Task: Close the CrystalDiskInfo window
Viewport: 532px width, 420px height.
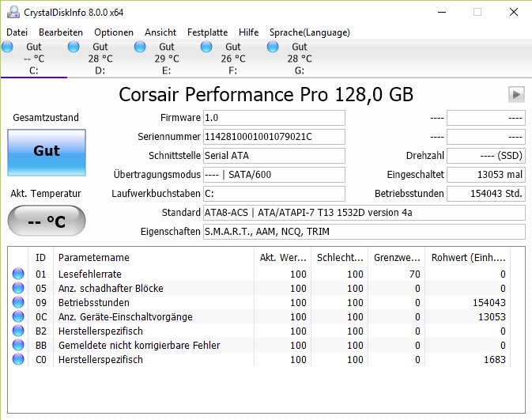Action: point(514,12)
